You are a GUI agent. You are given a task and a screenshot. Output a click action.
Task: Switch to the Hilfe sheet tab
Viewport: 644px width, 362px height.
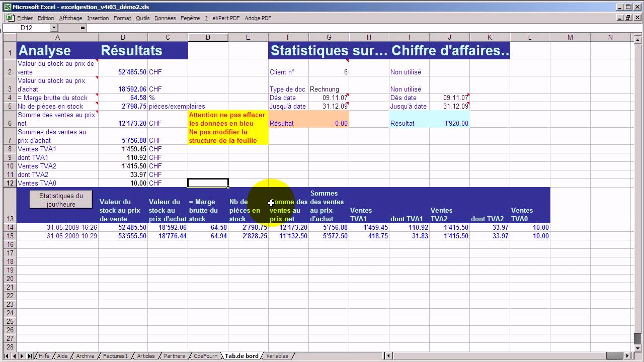[x=44, y=356]
